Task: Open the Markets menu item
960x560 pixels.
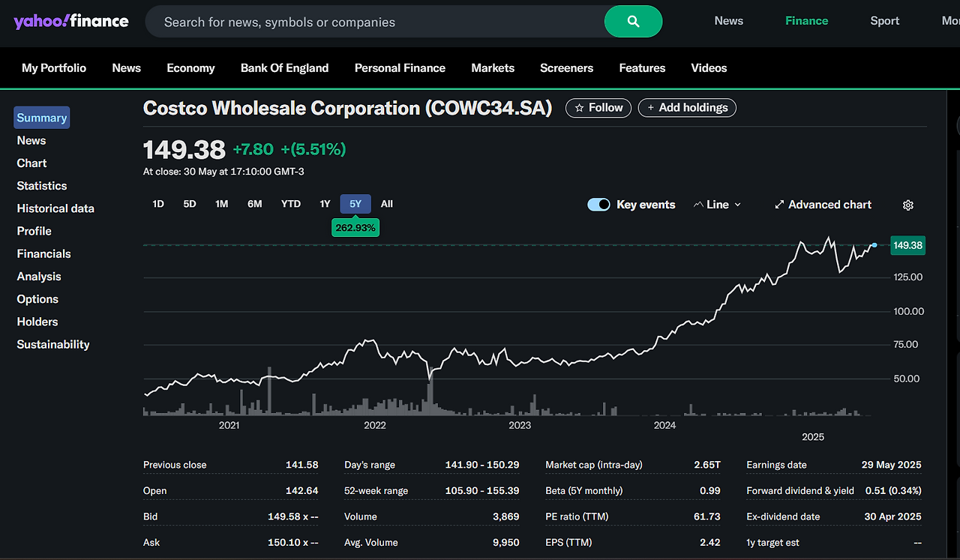Action: [493, 68]
